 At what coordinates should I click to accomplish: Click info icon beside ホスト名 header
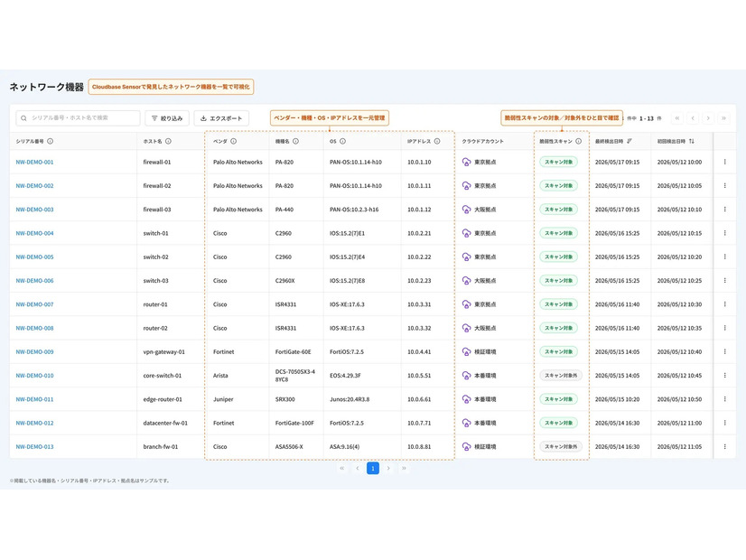click(x=168, y=141)
